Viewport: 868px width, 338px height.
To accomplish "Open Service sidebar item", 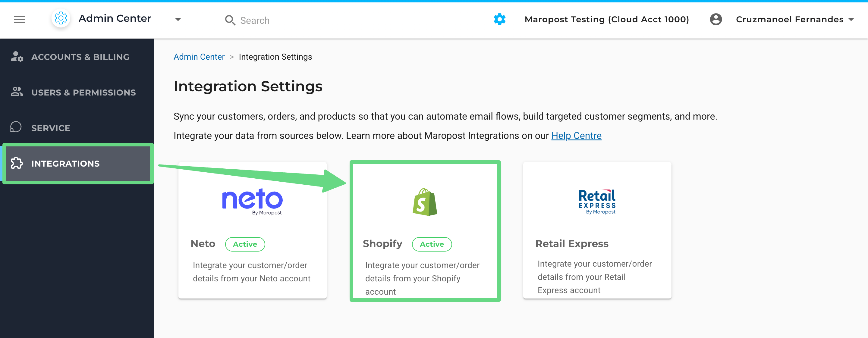I will (x=77, y=128).
